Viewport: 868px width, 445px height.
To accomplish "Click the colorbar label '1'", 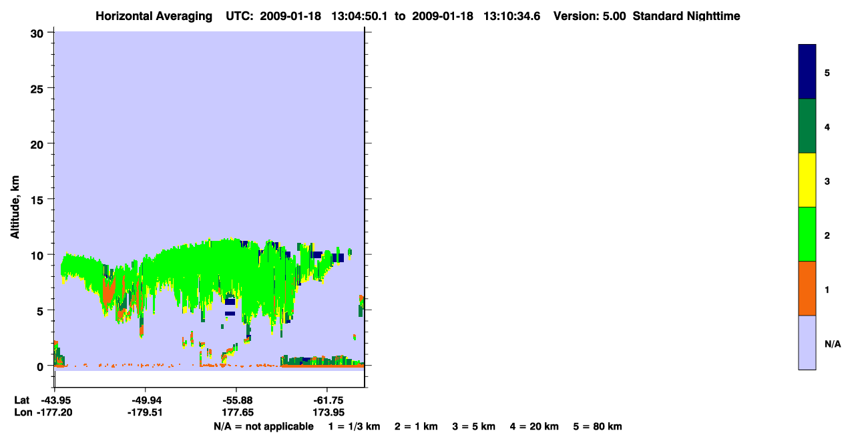I will [827, 290].
